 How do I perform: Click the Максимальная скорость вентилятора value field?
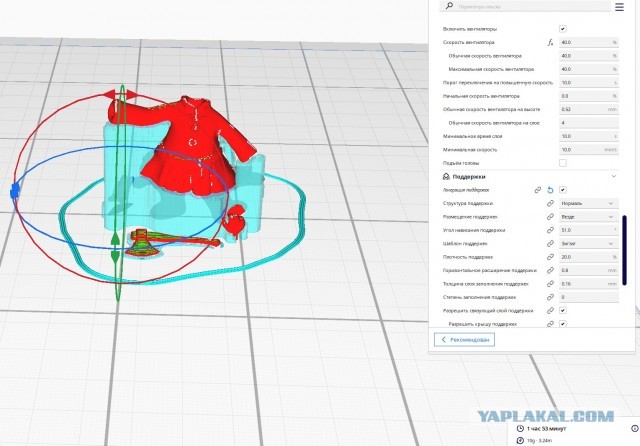(x=589, y=69)
